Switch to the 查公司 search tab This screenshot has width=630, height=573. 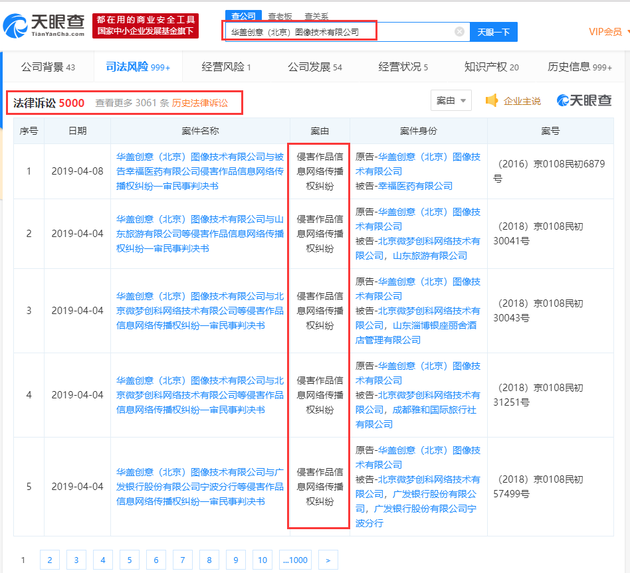pyautogui.click(x=243, y=16)
